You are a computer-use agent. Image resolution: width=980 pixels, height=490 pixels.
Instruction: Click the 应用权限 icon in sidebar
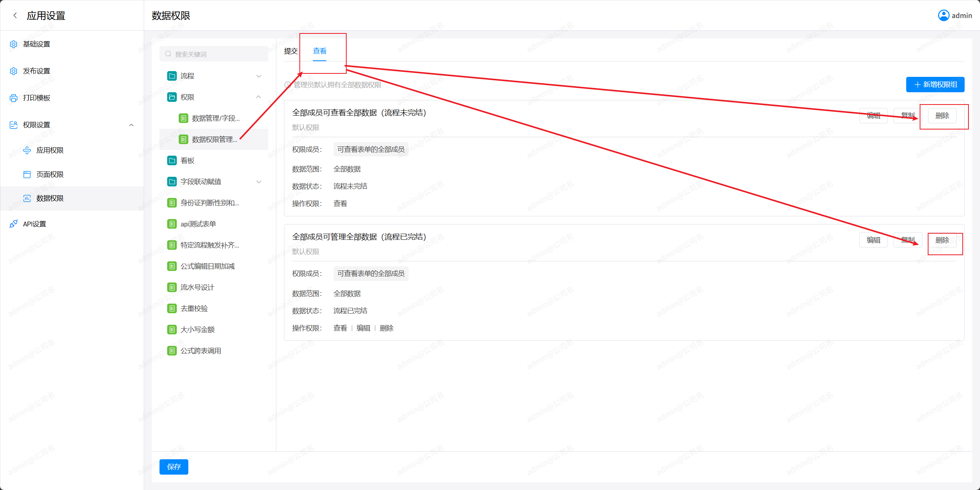(x=27, y=150)
